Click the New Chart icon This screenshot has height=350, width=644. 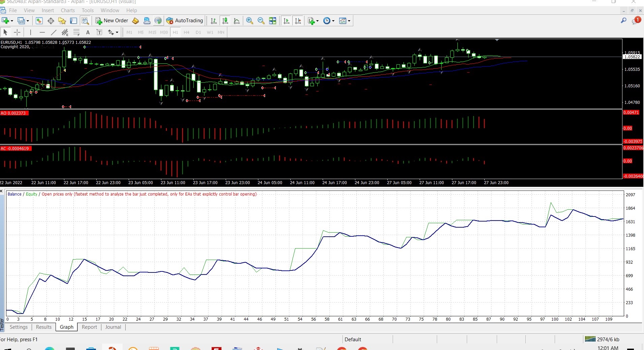coord(5,21)
